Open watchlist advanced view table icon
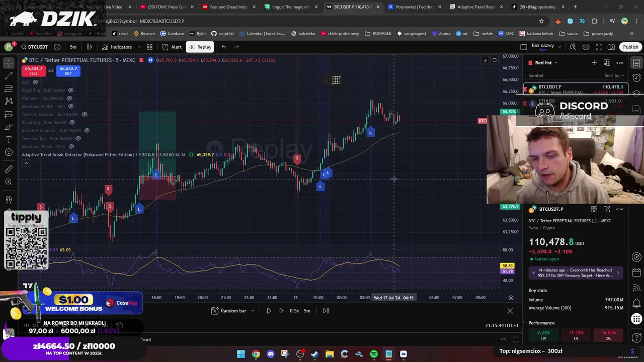 [607, 62]
